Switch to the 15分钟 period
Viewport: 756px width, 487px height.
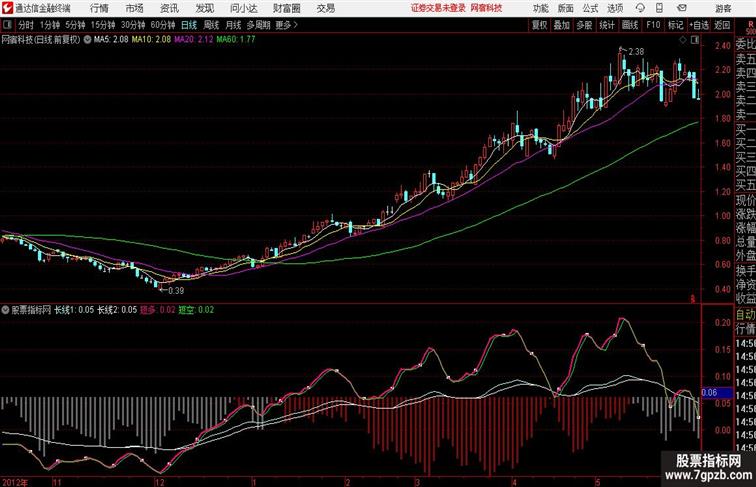coord(103,25)
